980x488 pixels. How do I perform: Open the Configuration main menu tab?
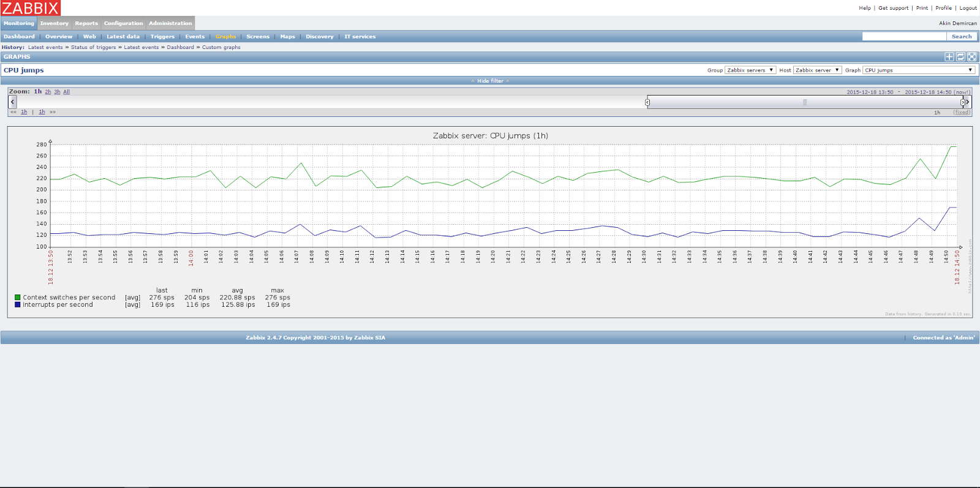[123, 23]
